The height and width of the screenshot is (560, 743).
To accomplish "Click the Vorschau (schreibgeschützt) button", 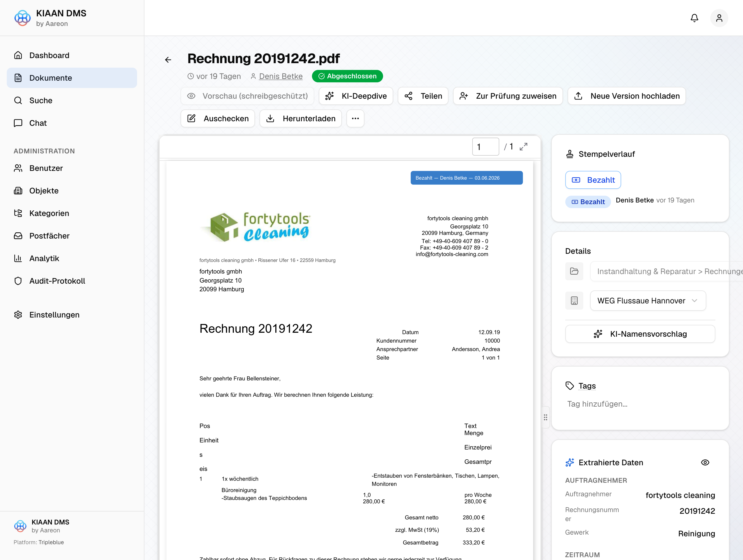I will [x=247, y=96].
